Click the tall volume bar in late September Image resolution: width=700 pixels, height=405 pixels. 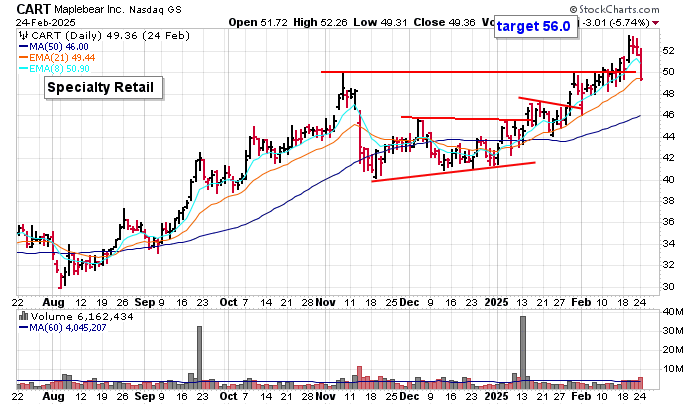[200, 358]
